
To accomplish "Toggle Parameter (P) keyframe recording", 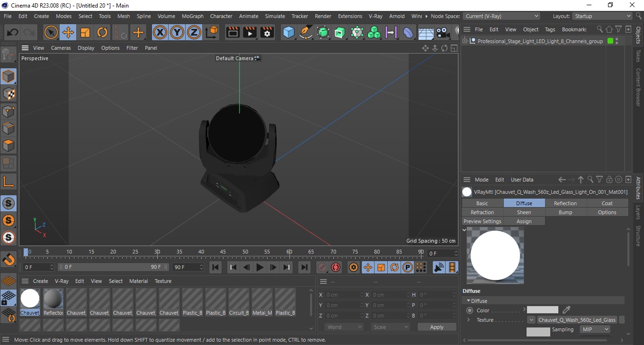I will pyautogui.click(x=407, y=267).
